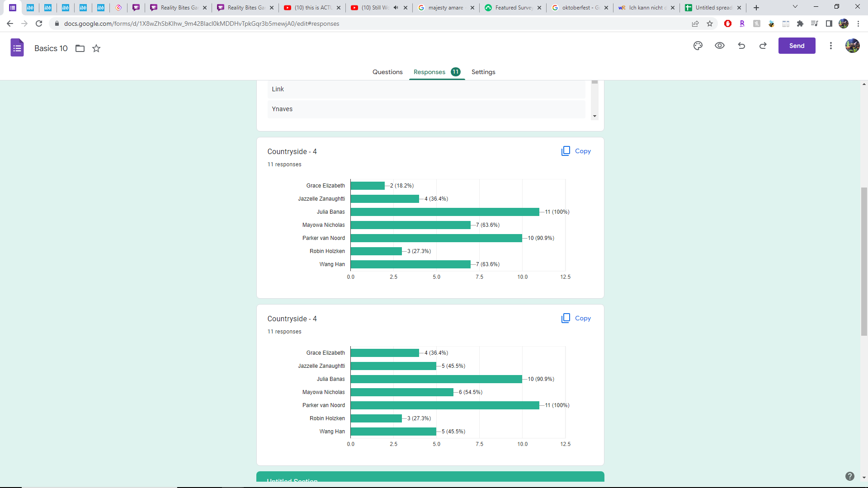Screen dimensions: 868x488
Task: Click the Send button
Action: pyautogui.click(x=797, y=46)
